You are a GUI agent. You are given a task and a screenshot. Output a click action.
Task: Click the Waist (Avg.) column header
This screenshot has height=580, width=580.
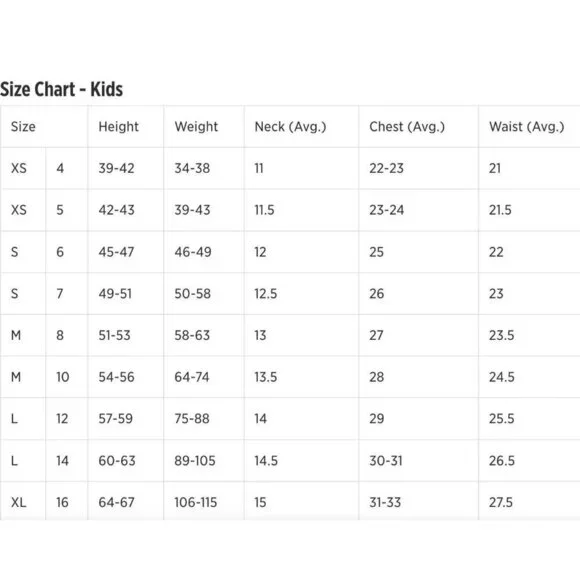[x=526, y=127]
